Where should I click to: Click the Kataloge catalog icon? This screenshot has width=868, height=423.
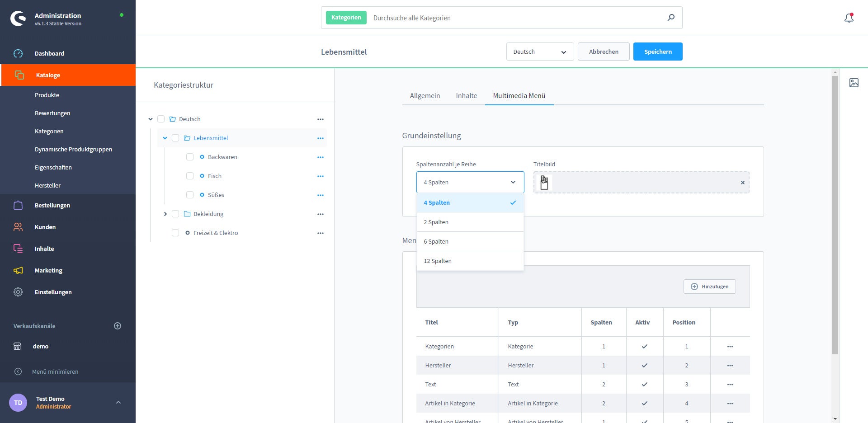19,75
